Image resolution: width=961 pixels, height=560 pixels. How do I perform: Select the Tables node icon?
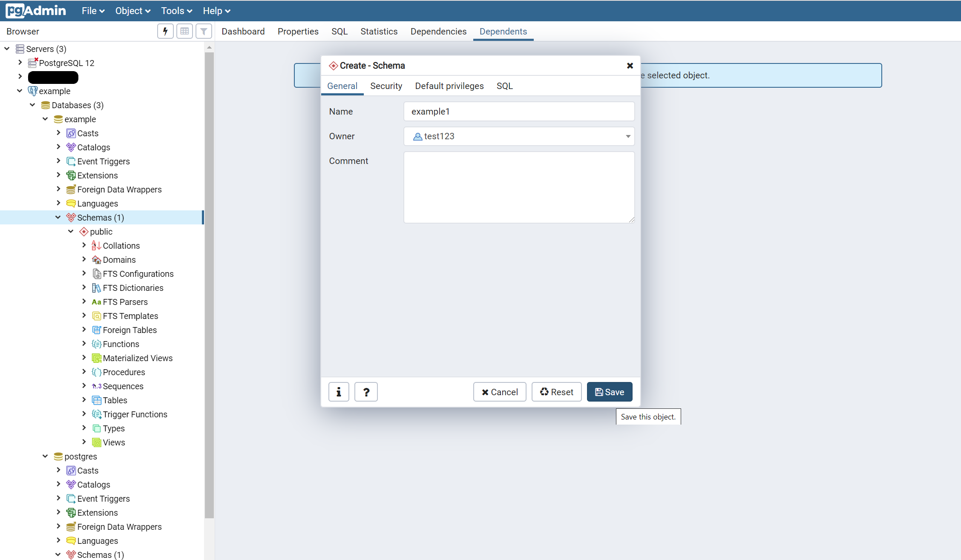(97, 400)
